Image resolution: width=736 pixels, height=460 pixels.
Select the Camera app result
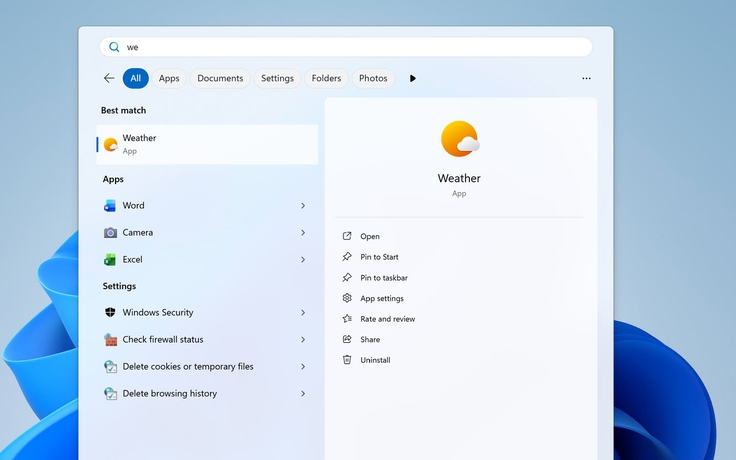click(x=207, y=233)
